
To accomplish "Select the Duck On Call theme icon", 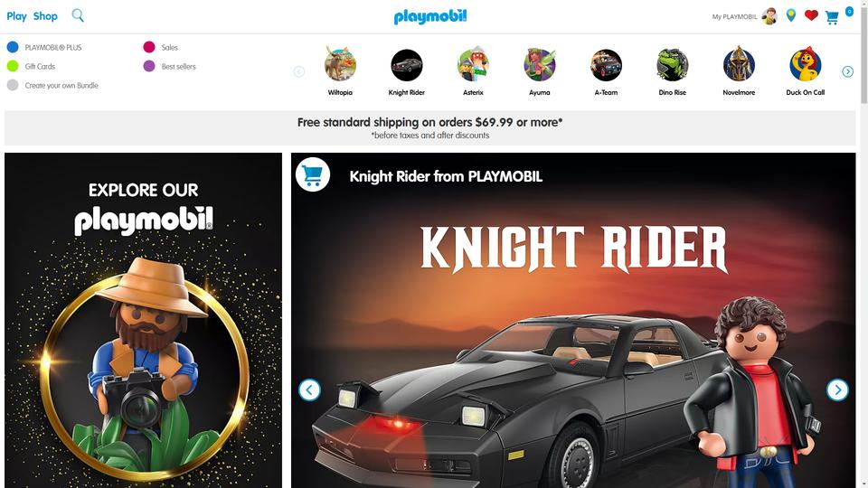I will (805, 65).
